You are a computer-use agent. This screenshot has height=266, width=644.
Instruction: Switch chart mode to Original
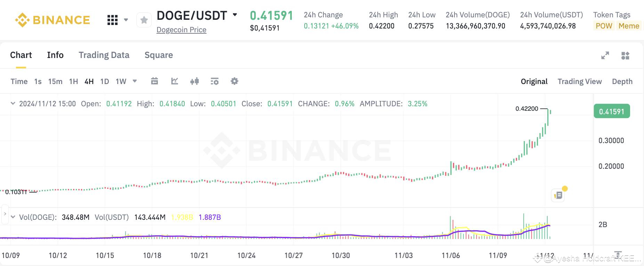(x=534, y=81)
